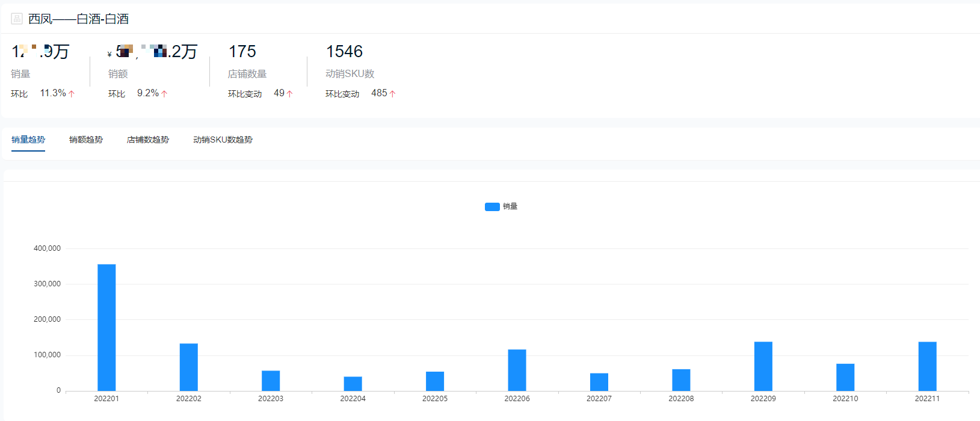Viewport: 980px width, 421px height.
Task: Click the 销量 metric label
Action: point(20,74)
